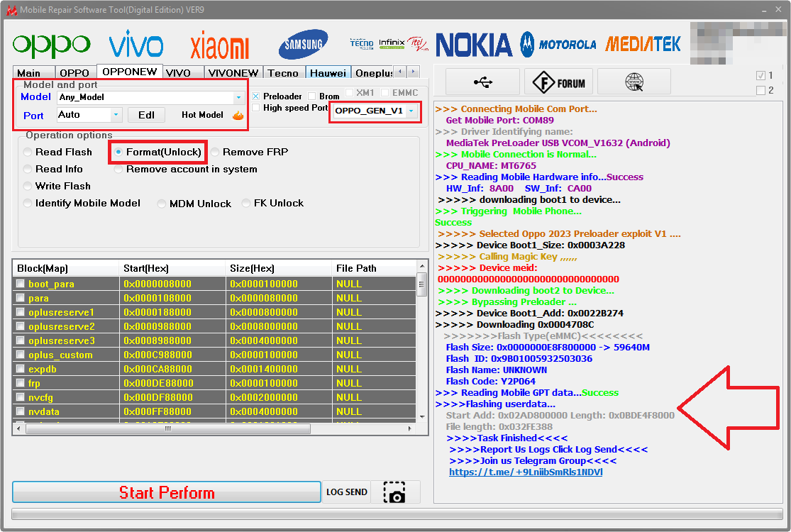Image resolution: width=791 pixels, height=532 pixels.
Task: Click the xiaomi brand logo
Action: point(219,45)
